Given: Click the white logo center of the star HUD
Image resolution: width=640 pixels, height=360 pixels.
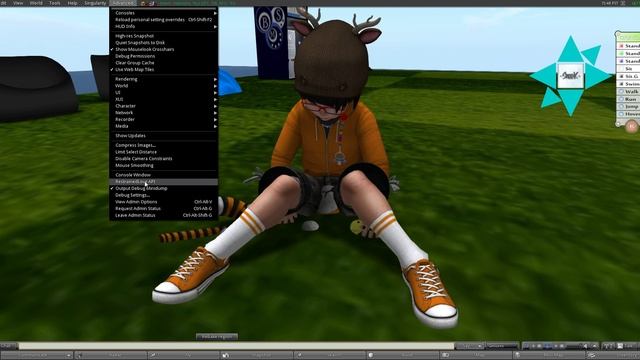Looking at the screenshot, I should [570, 76].
